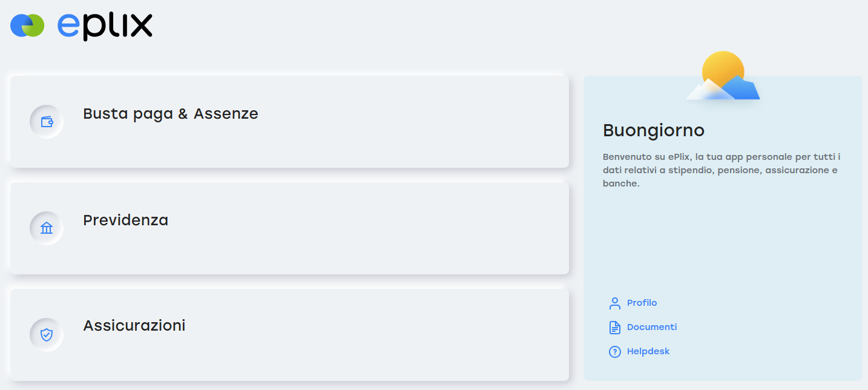Click the bank building icon for Previdenza
The height and width of the screenshot is (390, 868).
[47, 228]
